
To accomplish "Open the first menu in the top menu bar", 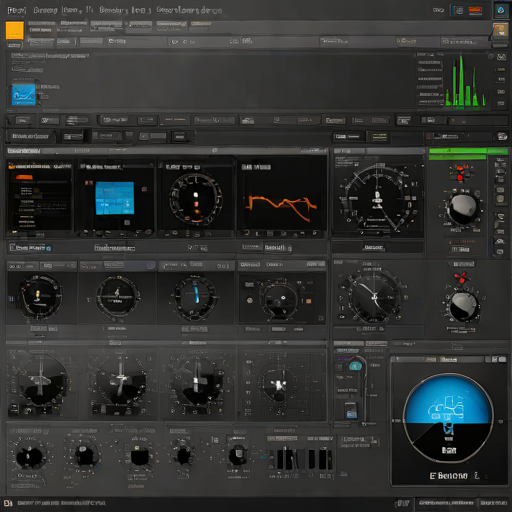I will coord(17,10).
